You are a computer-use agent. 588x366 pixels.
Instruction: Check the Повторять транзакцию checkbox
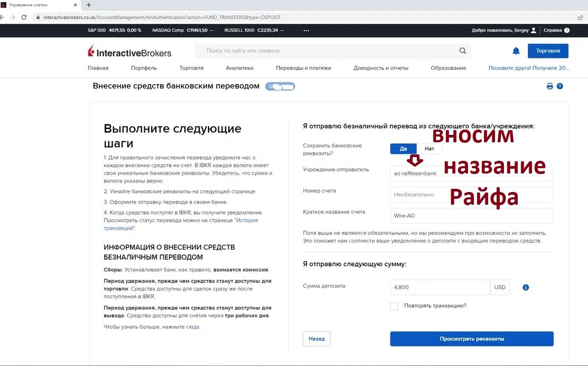click(x=394, y=306)
